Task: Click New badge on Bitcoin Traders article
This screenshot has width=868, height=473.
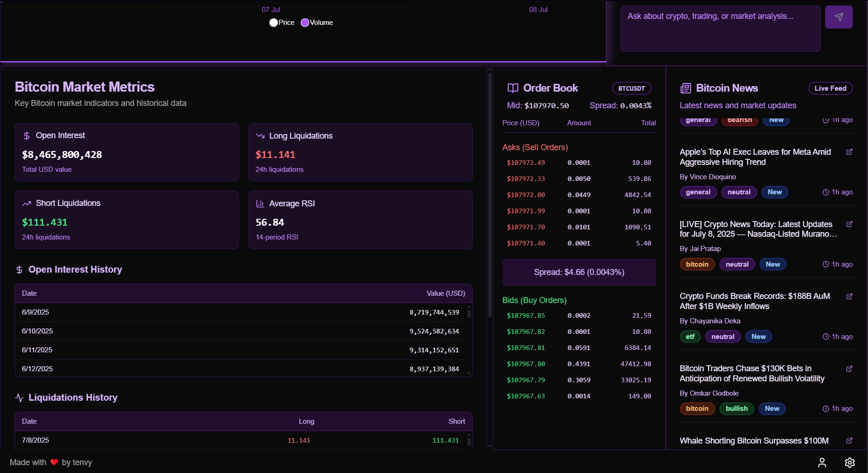Action: (x=772, y=409)
